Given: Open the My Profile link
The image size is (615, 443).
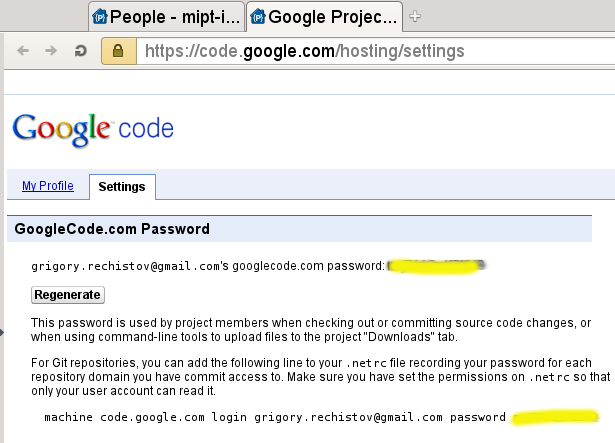Looking at the screenshot, I should pos(48,187).
